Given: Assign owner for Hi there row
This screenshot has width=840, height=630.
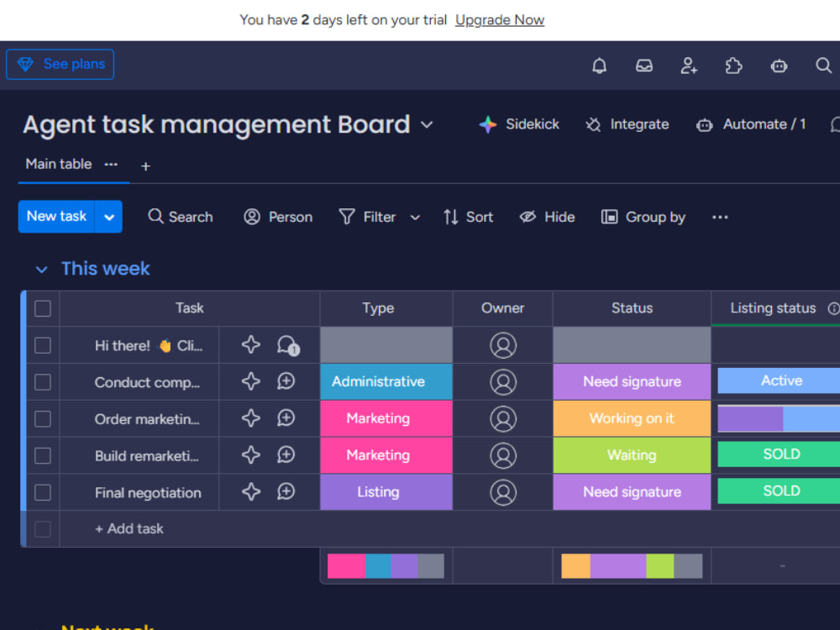Looking at the screenshot, I should (503, 345).
